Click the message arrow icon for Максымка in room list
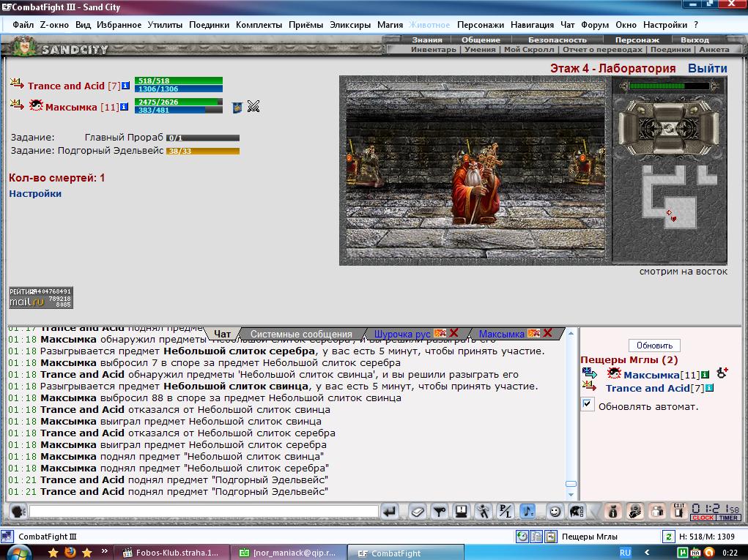This screenshot has height=560, width=748. click(590, 373)
